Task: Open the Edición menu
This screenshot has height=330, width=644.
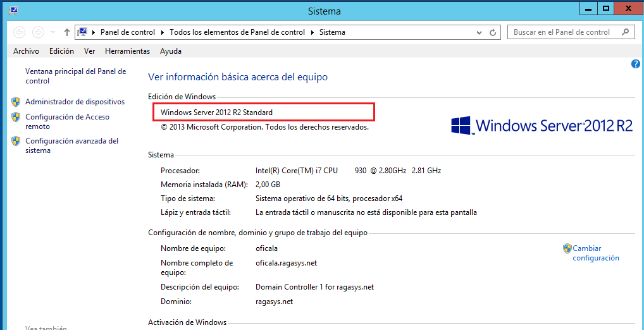Action: (61, 51)
